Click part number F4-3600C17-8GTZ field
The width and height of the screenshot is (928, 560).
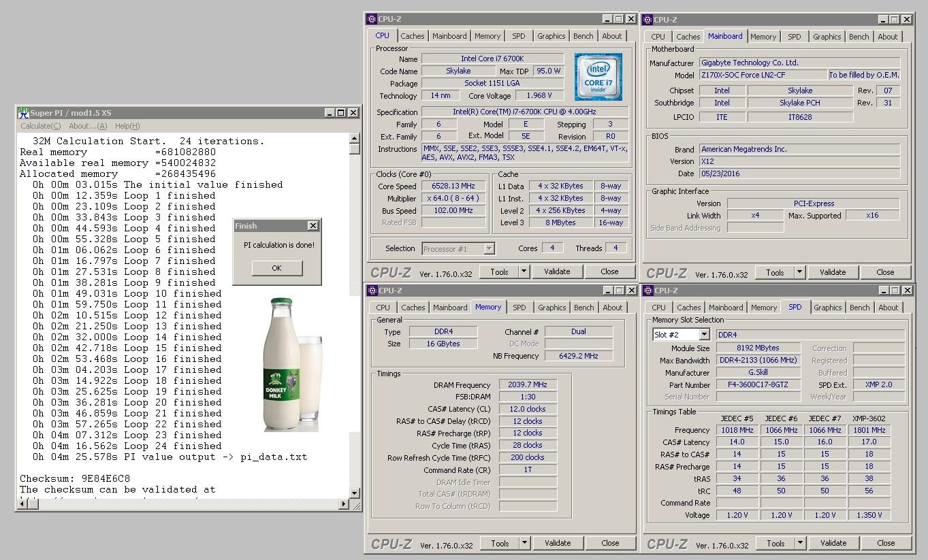[757, 384]
